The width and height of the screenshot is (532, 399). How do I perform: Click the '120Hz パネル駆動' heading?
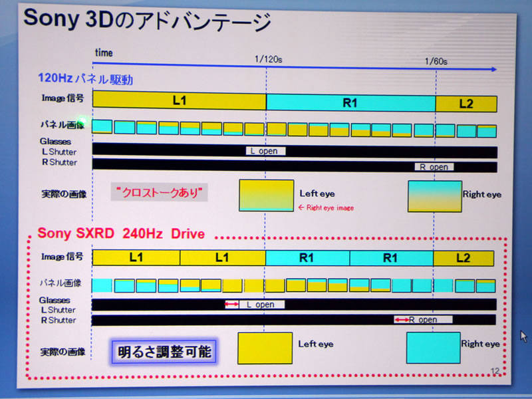pos(86,78)
